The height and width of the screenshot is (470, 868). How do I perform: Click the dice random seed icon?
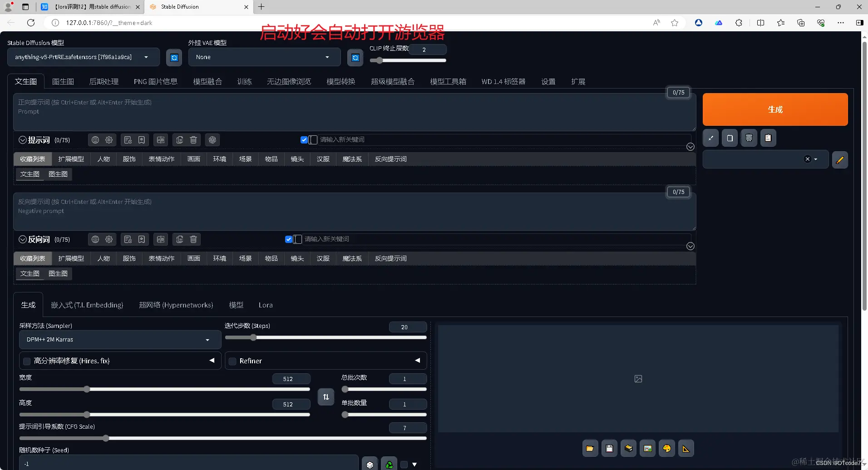[x=370, y=464]
